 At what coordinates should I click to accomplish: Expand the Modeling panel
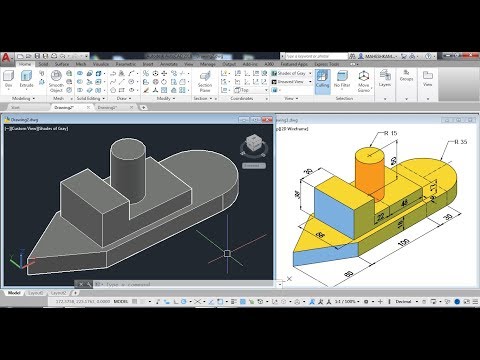pyautogui.click(x=23, y=99)
